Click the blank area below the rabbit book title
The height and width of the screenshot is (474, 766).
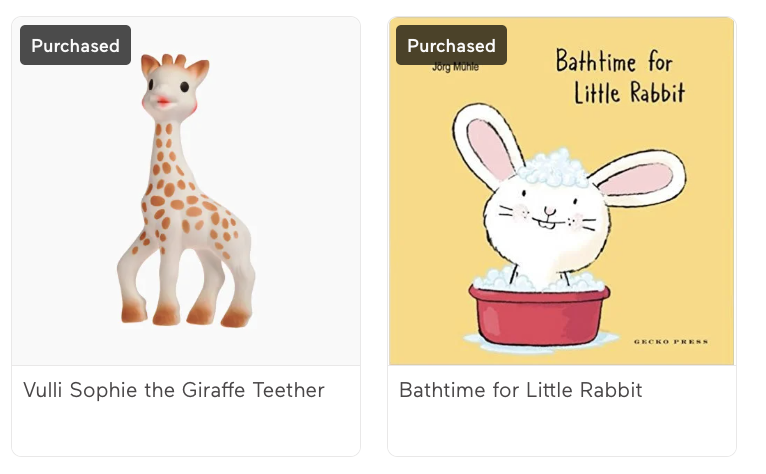[x=561, y=430]
